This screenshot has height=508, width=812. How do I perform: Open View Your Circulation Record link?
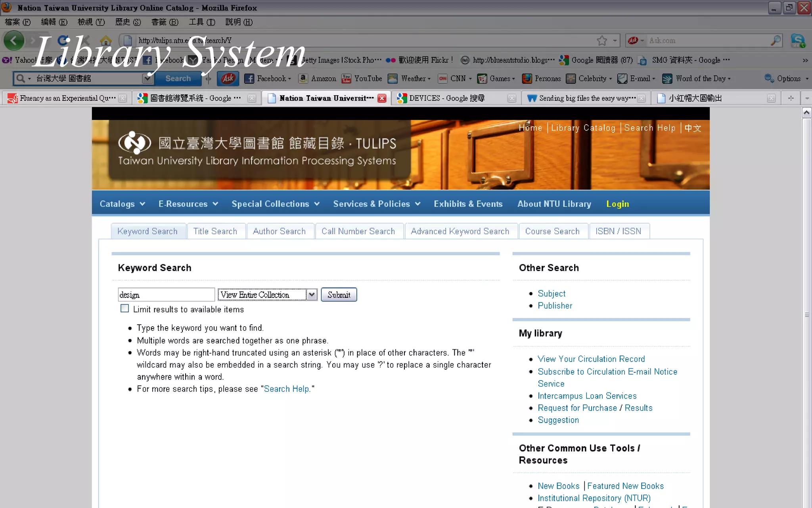click(x=591, y=359)
